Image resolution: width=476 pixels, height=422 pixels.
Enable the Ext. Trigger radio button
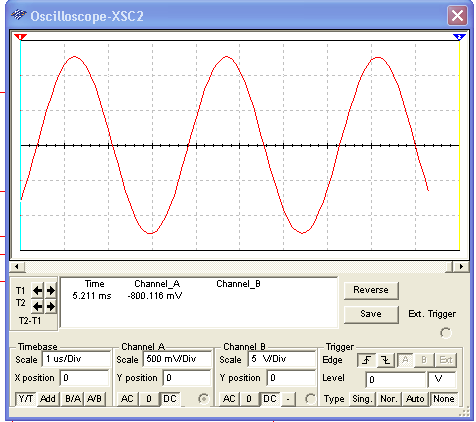pos(446,333)
